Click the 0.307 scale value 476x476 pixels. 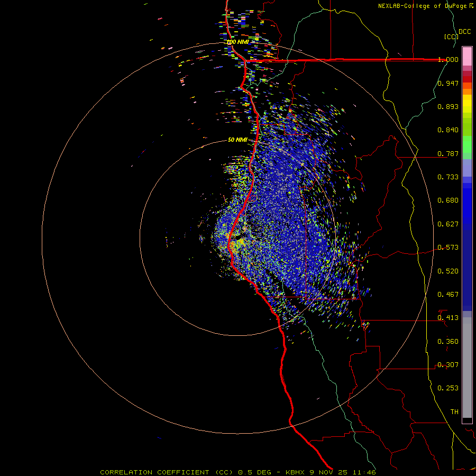pos(448,365)
